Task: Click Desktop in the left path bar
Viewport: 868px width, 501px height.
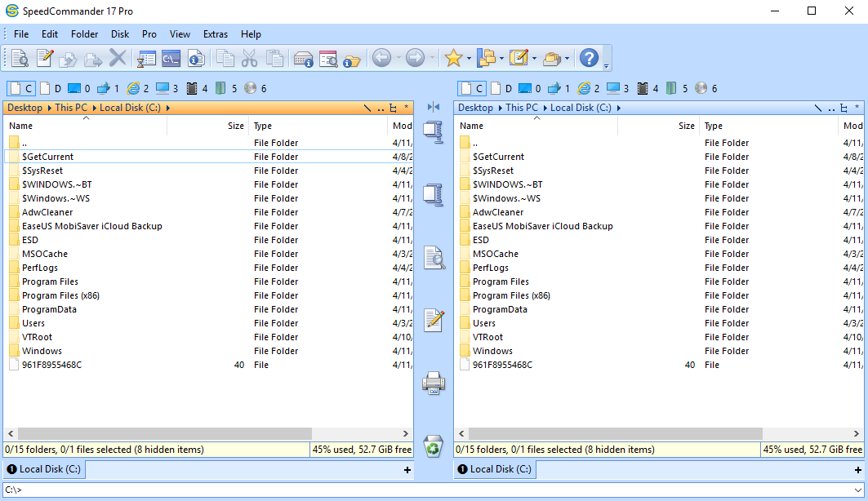Action: pos(24,108)
